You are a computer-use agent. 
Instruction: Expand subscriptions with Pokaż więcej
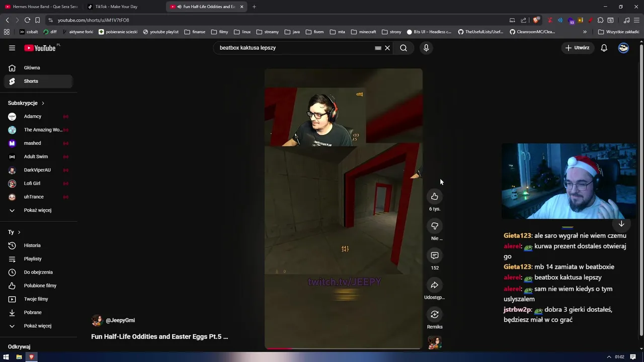[x=38, y=210]
